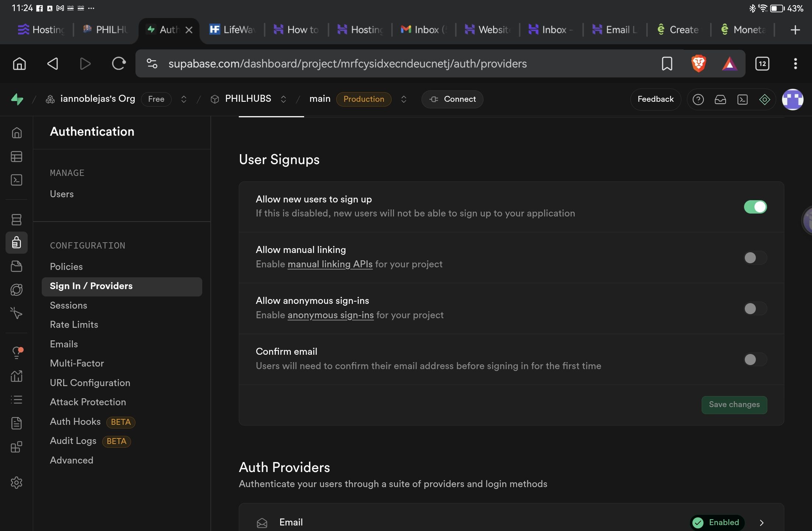Open the PHILHUBS project selector dropdown
The width and height of the screenshot is (812, 531).
[283, 99]
